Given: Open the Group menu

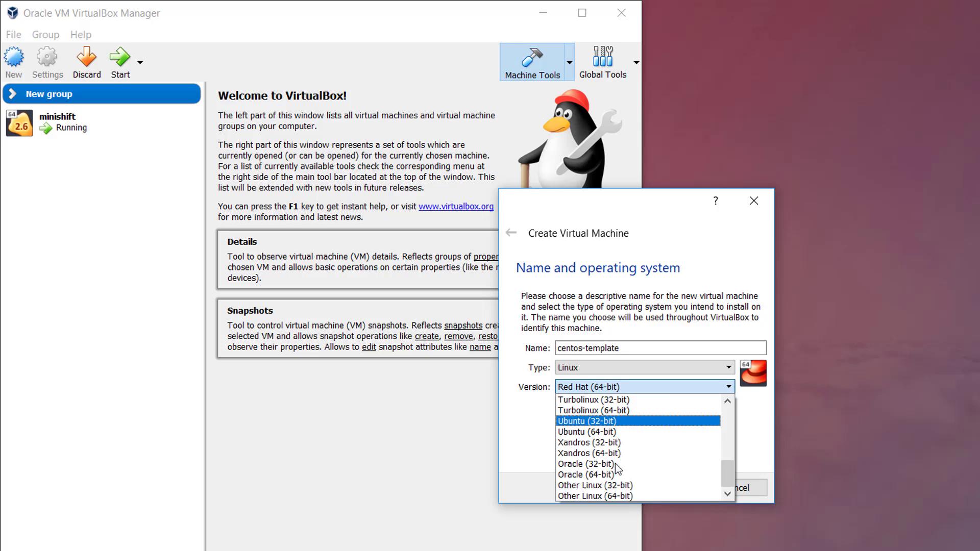Looking at the screenshot, I should [45, 35].
